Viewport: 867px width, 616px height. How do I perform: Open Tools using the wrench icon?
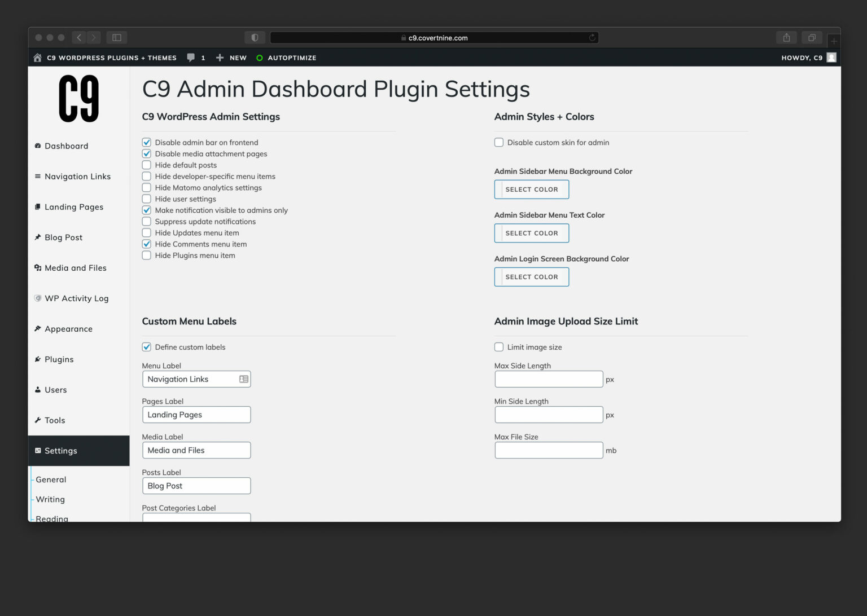tap(37, 420)
